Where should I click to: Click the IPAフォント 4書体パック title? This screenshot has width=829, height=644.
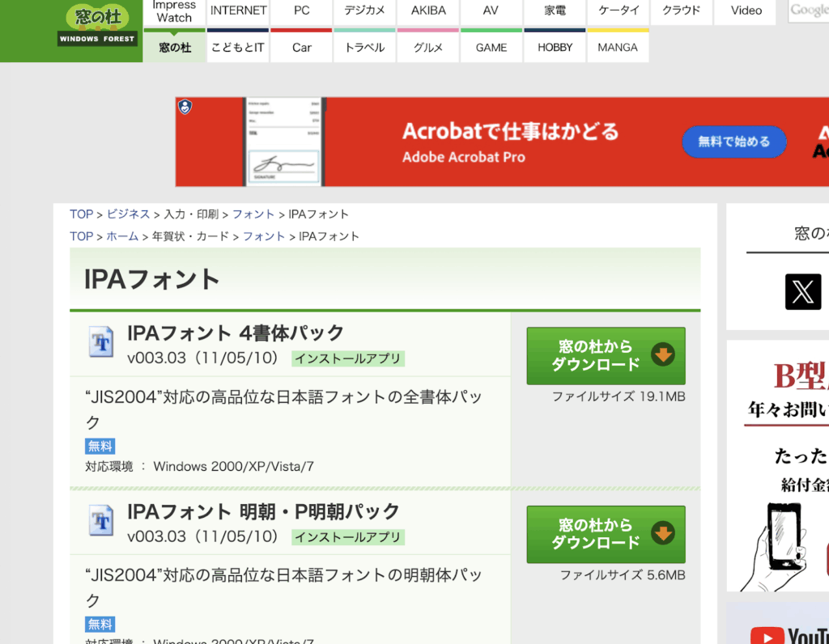click(x=236, y=333)
